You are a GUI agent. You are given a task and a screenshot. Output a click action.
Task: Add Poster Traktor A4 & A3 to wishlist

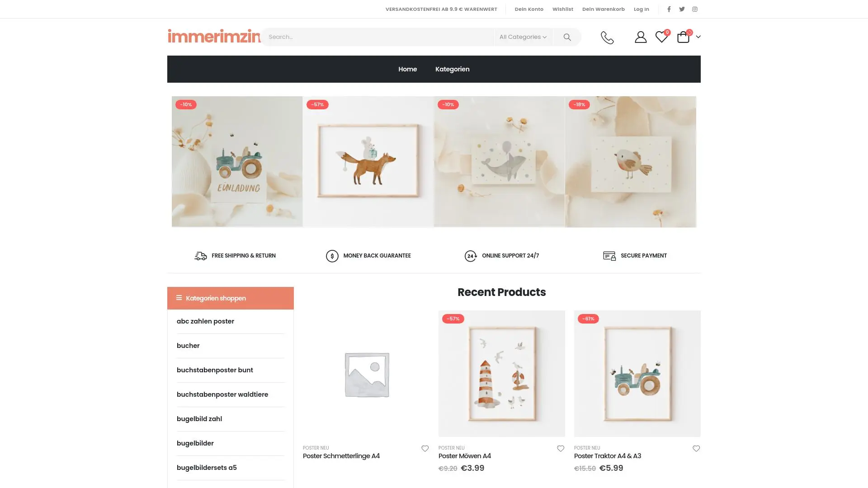[696, 449]
